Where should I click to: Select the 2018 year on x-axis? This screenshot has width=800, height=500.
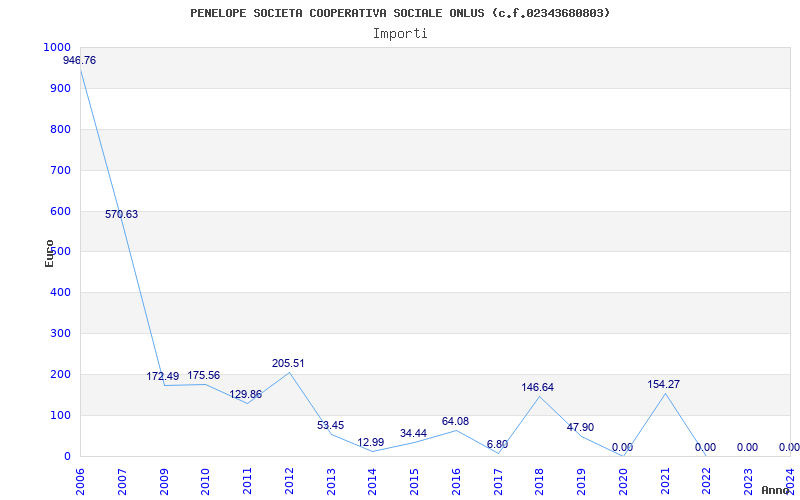pyautogui.click(x=539, y=478)
